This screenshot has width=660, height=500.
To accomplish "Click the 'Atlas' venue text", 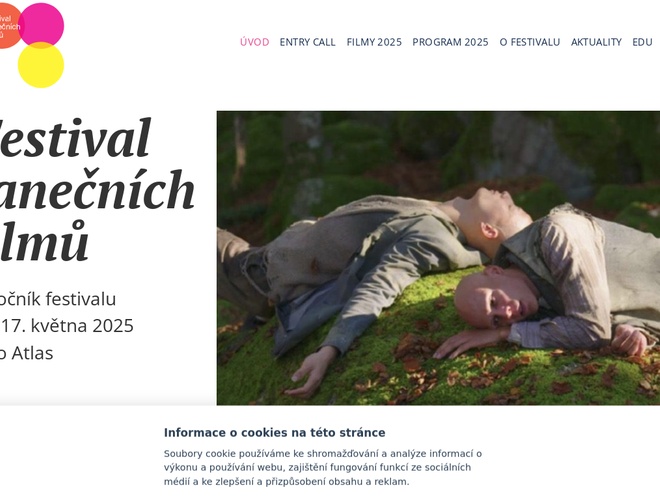I will pos(32,353).
